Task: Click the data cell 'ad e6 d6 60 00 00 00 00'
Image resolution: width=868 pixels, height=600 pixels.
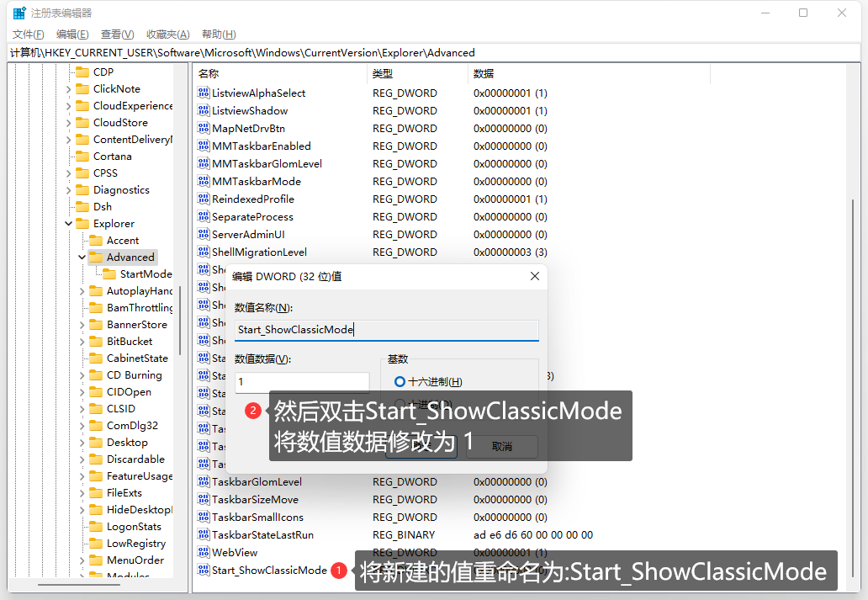Action: (533, 534)
